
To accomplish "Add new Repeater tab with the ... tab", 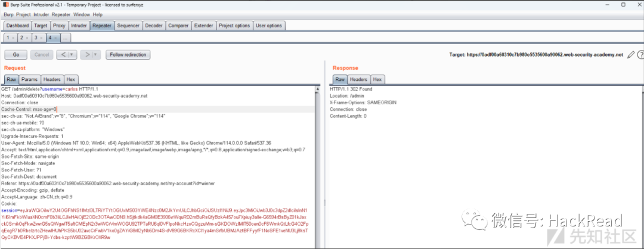I will click(66, 38).
